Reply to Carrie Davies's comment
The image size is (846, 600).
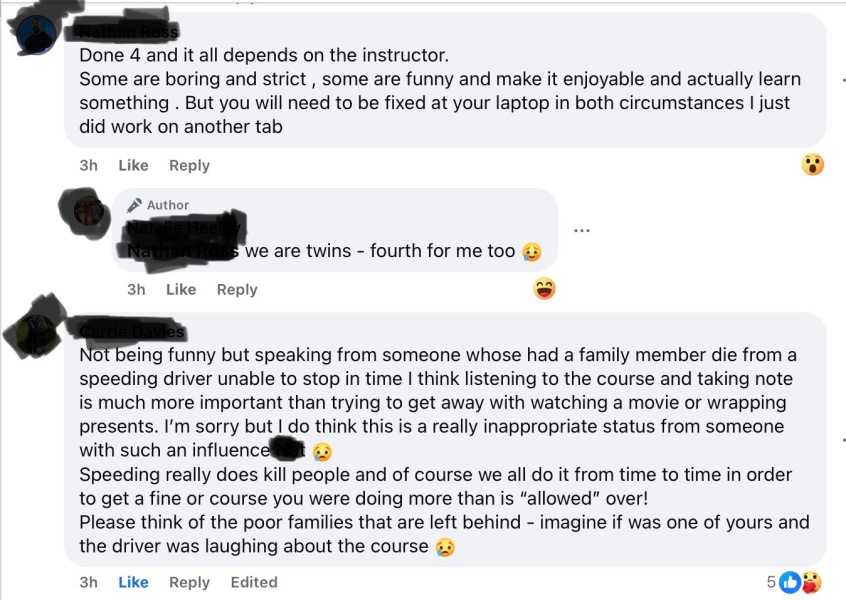[189, 581]
